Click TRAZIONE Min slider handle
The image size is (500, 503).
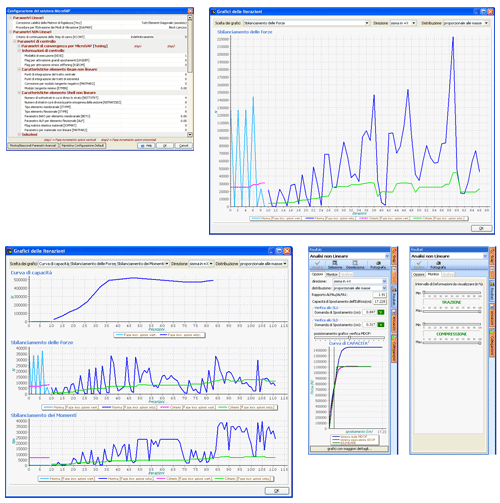click(424, 292)
